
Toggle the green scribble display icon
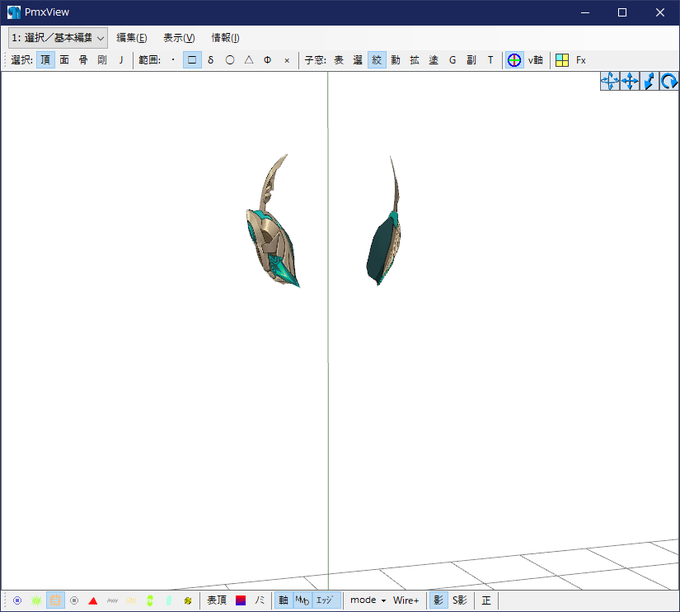tap(36, 601)
